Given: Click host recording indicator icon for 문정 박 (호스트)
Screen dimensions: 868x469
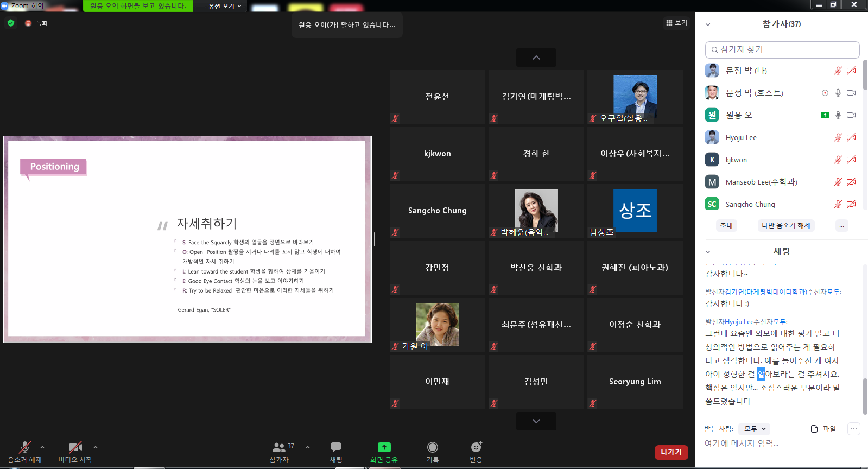Looking at the screenshot, I should click(825, 93).
